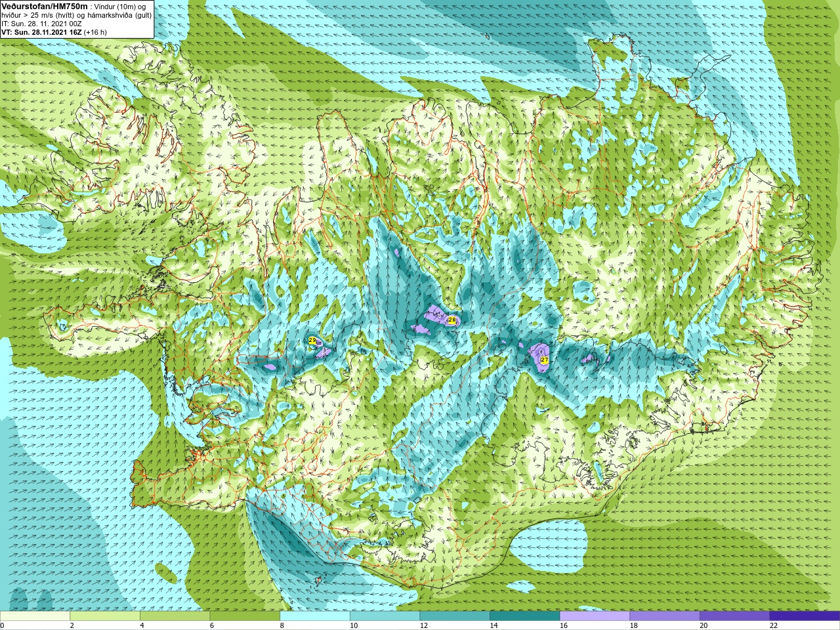The width and height of the screenshot is (840, 630).
Task: Pick the pale cyan 8–10 m/s legend swatch
Action: click(x=315, y=616)
